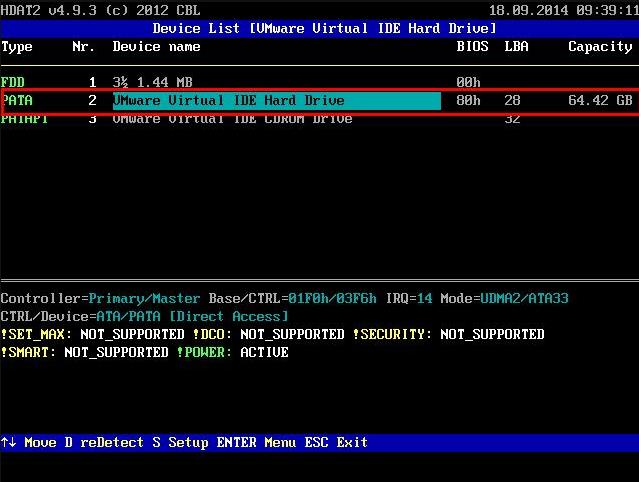
Task: Click 'ATA/PATA [Direct Access]' device text
Action: point(192,317)
